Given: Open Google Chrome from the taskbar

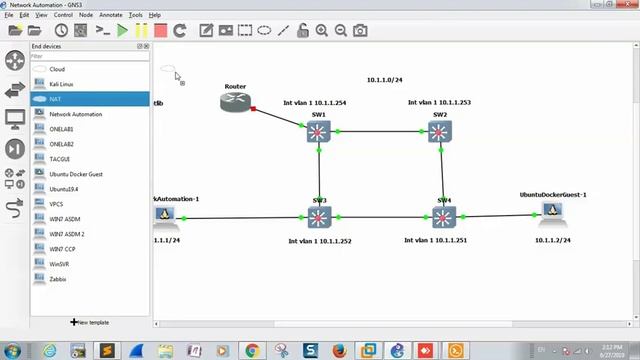Looking at the screenshot, I should pyautogui.click(x=252, y=351).
